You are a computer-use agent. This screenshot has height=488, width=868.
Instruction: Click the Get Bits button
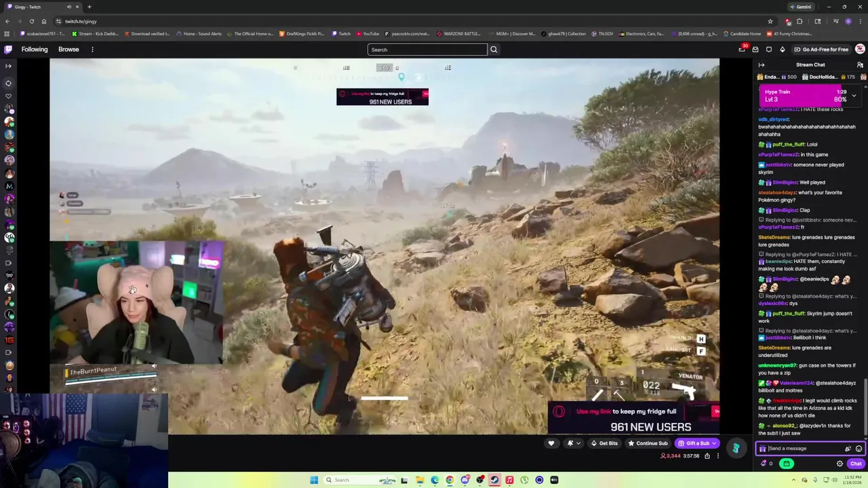[604, 443]
